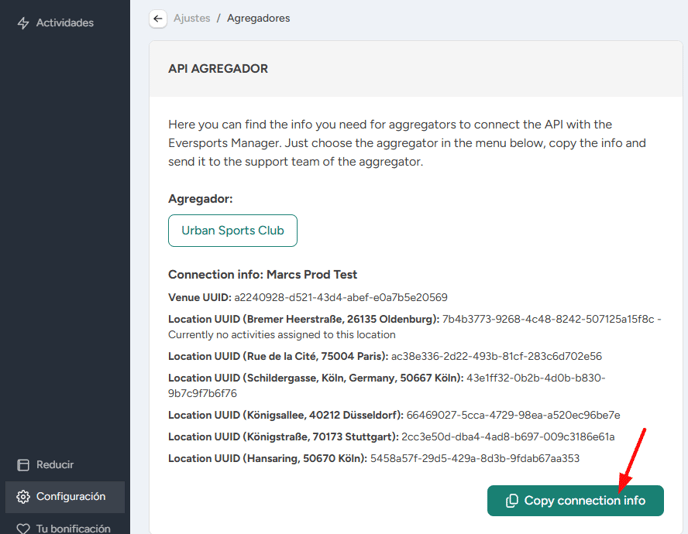
Task: Click the Stuttgart location UUID value
Action: pyautogui.click(x=508, y=437)
